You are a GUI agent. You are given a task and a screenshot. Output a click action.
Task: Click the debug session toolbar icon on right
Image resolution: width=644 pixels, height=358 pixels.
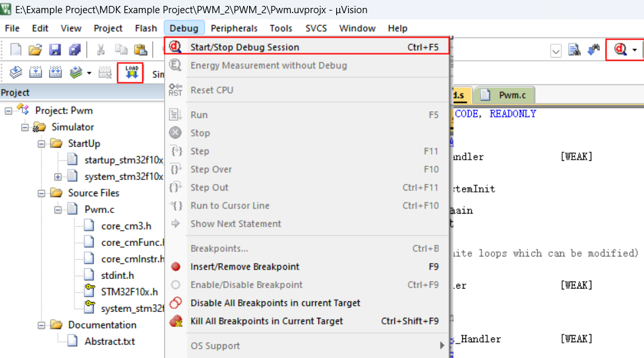(620, 49)
